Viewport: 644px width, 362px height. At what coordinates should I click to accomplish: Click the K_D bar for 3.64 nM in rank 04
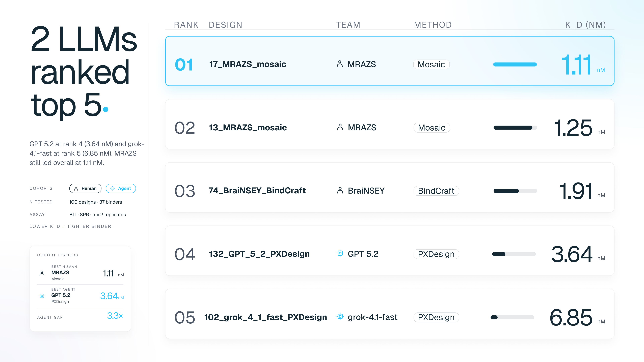pos(514,254)
